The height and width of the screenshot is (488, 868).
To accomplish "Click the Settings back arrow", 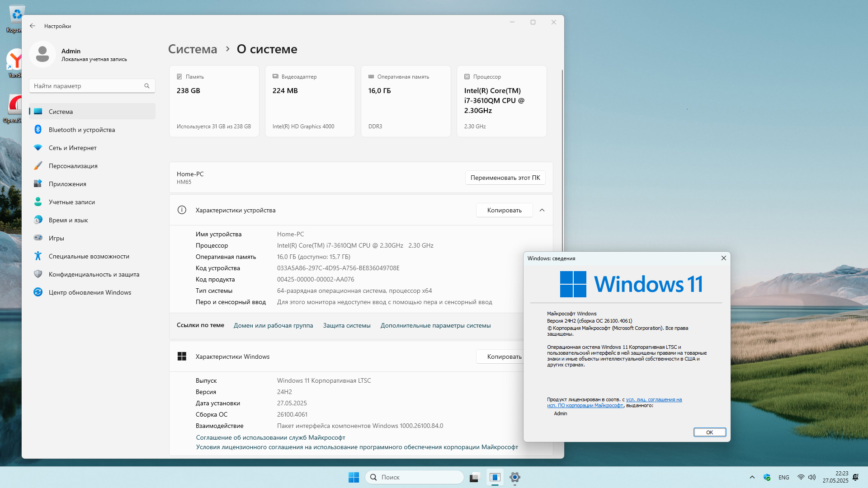I will pyautogui.click(x=33, y=26).
